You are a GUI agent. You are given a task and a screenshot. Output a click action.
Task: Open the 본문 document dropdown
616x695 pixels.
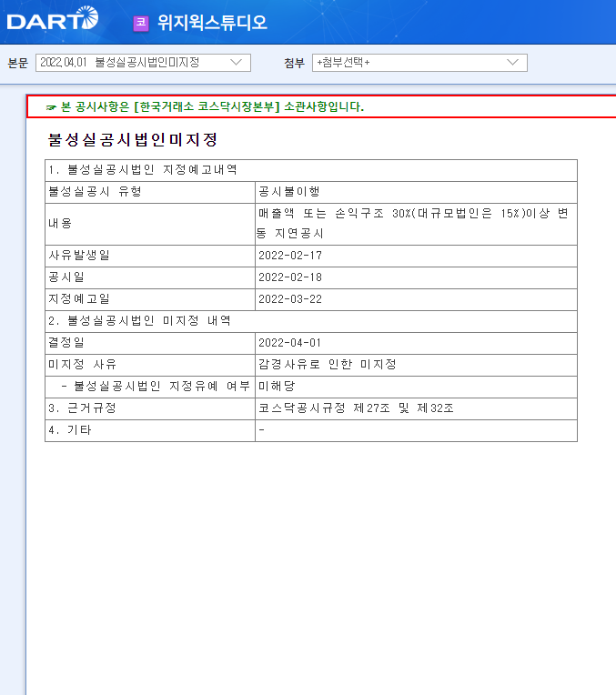click(143, 63)
